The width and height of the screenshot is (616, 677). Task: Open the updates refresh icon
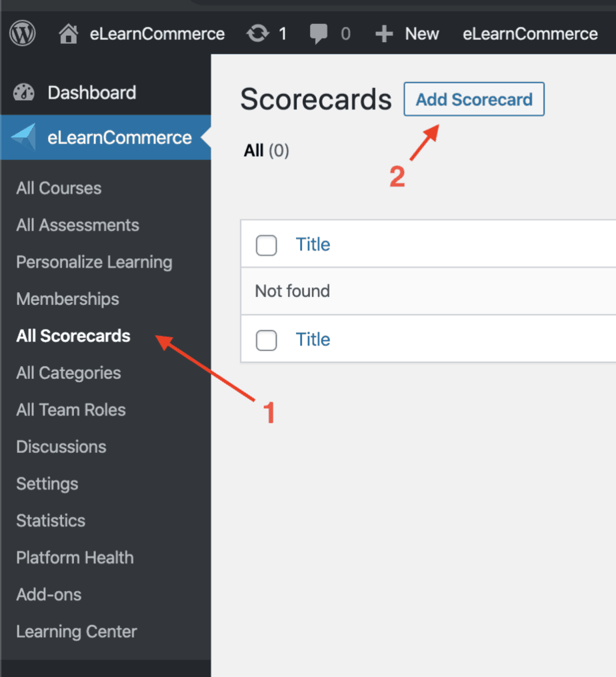coord(258,33)
